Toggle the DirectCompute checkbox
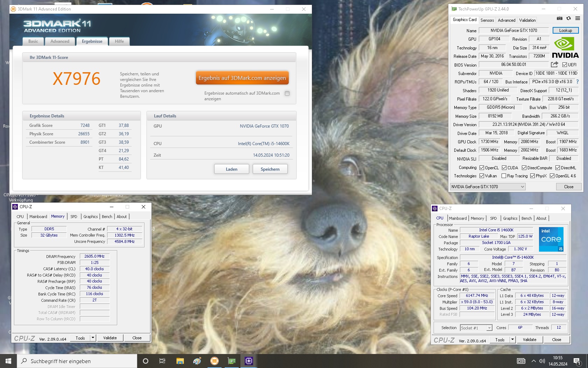Screen dimensions: 588x368 point(524,168)
